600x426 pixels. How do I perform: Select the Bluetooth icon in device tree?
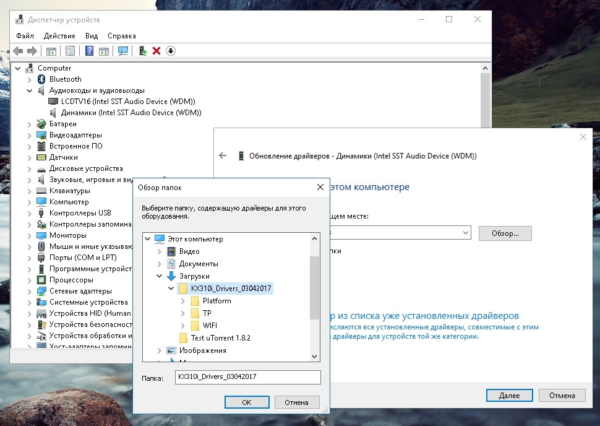(x=41, y=79)
